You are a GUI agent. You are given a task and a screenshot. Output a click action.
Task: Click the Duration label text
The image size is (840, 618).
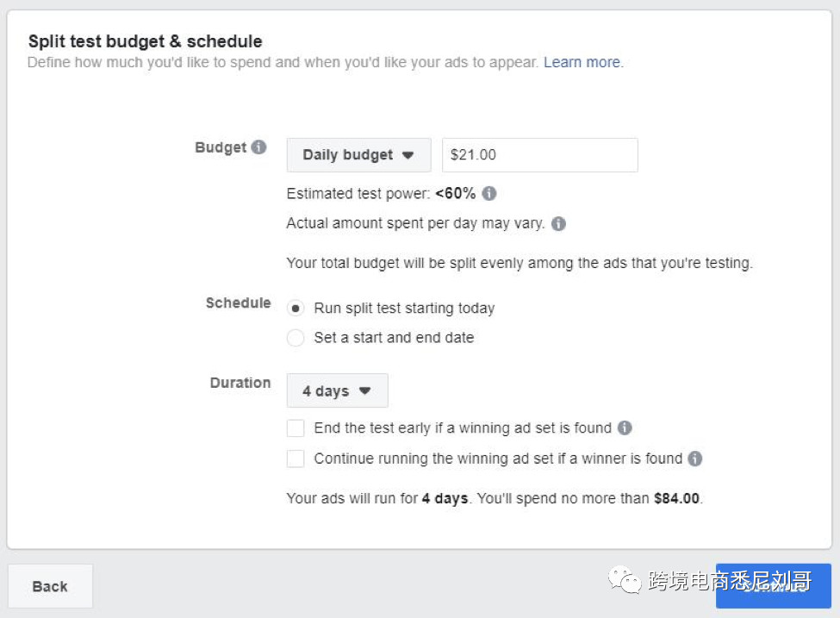click(240, 383)
